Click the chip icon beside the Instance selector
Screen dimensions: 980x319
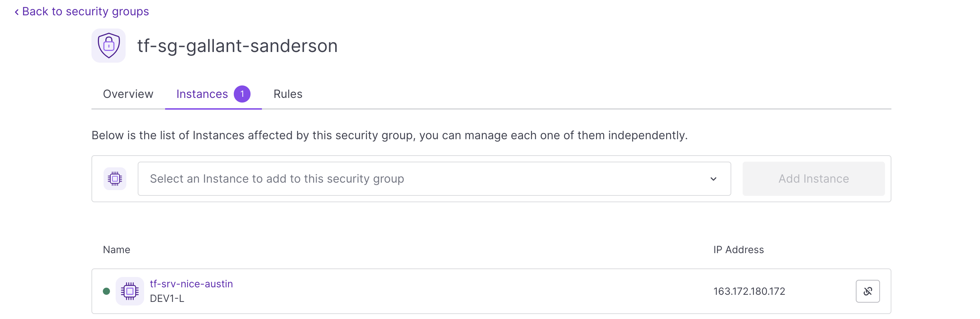point(115,178)
